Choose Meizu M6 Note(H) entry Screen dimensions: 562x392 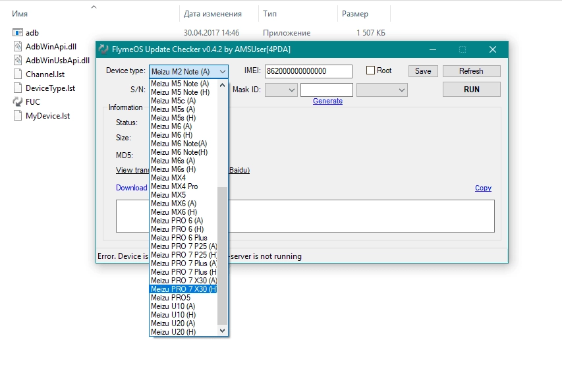tap(183, 152)
